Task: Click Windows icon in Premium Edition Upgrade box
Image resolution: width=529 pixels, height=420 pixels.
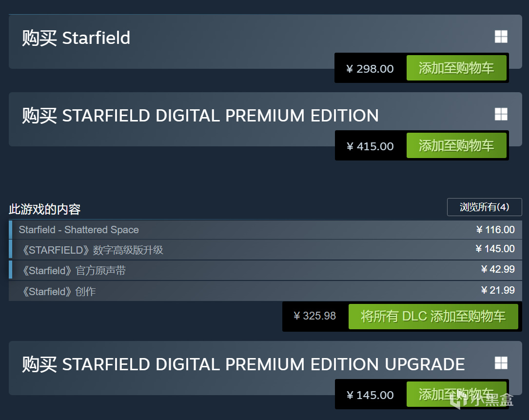Action: coord(501,363)
